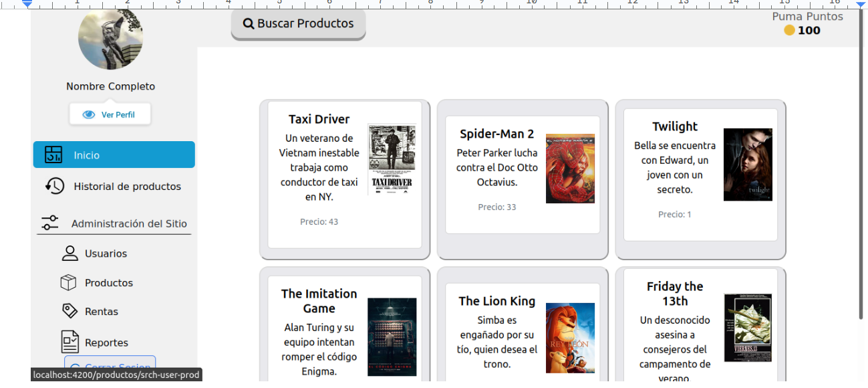868x388 pixels.
Task: Open the Taxi Driver movie poster
Action: pyautogui.click(x=392, y=159)
